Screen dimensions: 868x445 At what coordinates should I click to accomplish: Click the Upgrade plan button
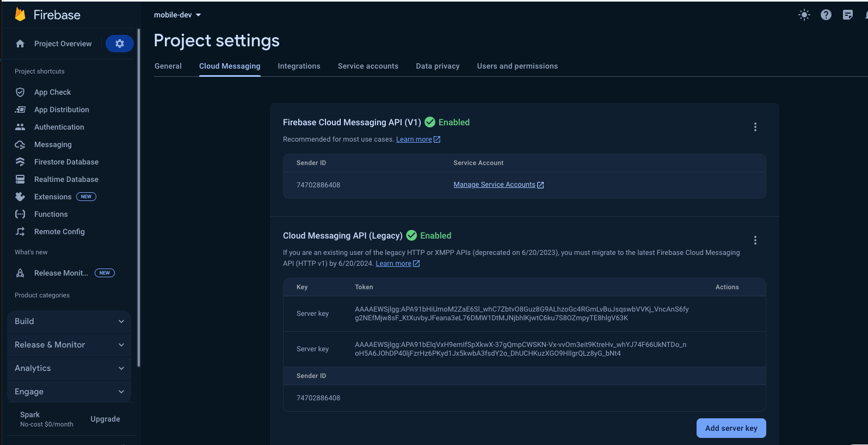pyautogui.click(x=105, y=419)
